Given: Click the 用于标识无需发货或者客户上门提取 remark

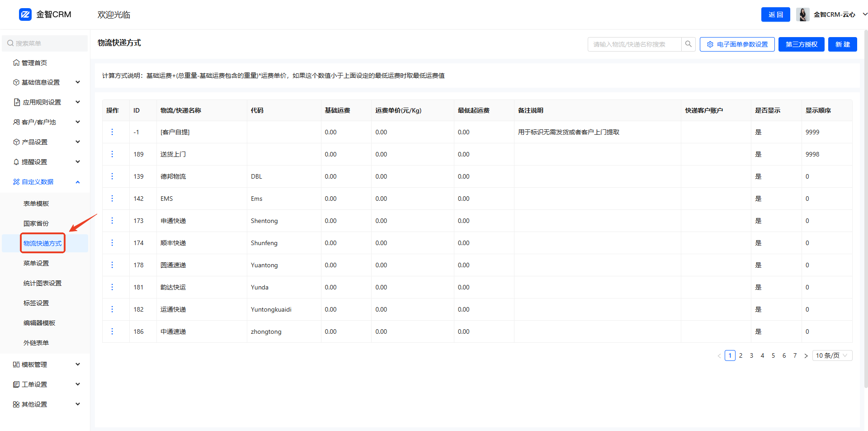Looking at the screenshot, I should click(569, 132).
